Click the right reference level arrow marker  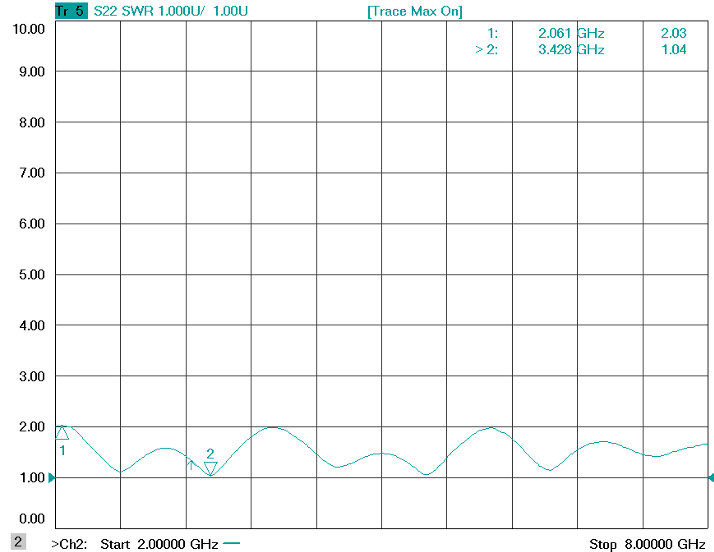tap(711, 477)
